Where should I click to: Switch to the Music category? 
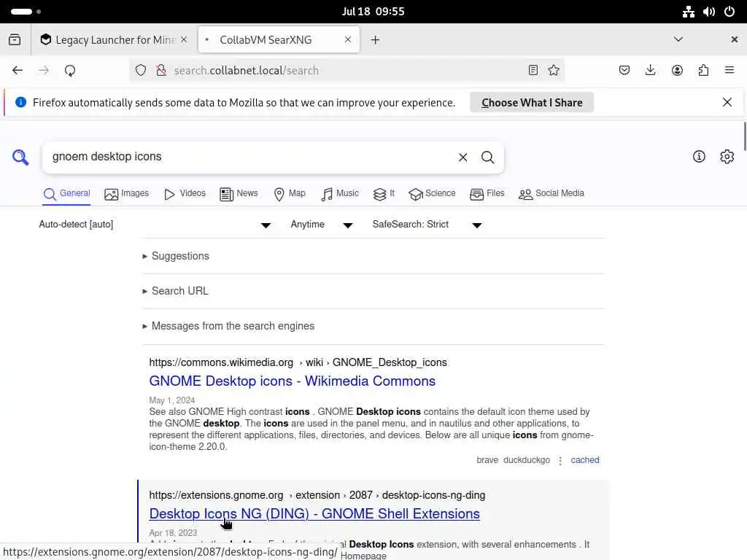pyautogui.click(x=340, y=194)
